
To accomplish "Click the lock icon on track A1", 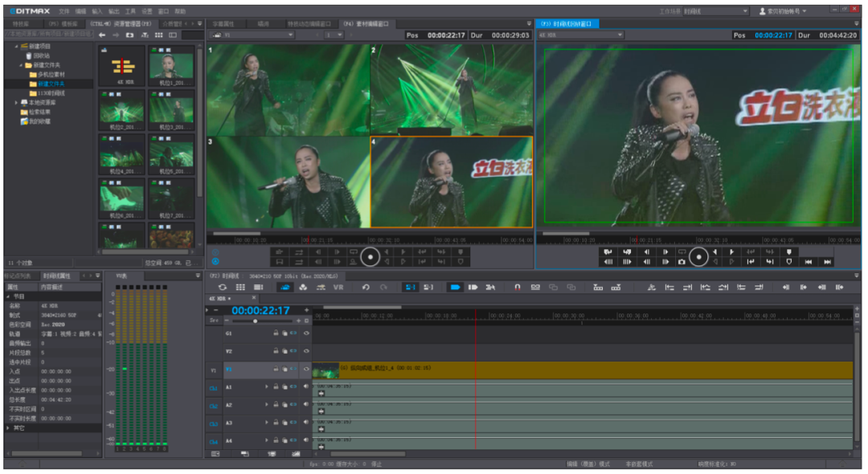I will point(276,386).
